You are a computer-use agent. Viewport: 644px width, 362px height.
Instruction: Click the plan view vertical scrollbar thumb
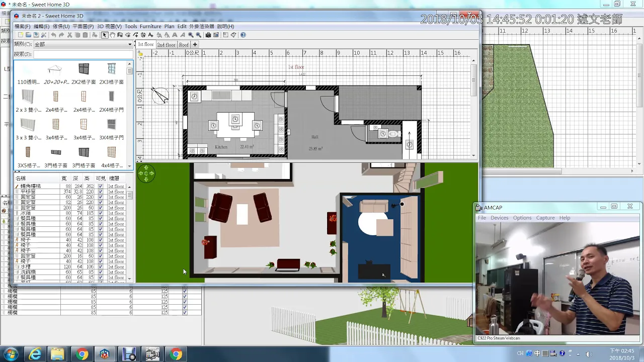pos(473,80)
